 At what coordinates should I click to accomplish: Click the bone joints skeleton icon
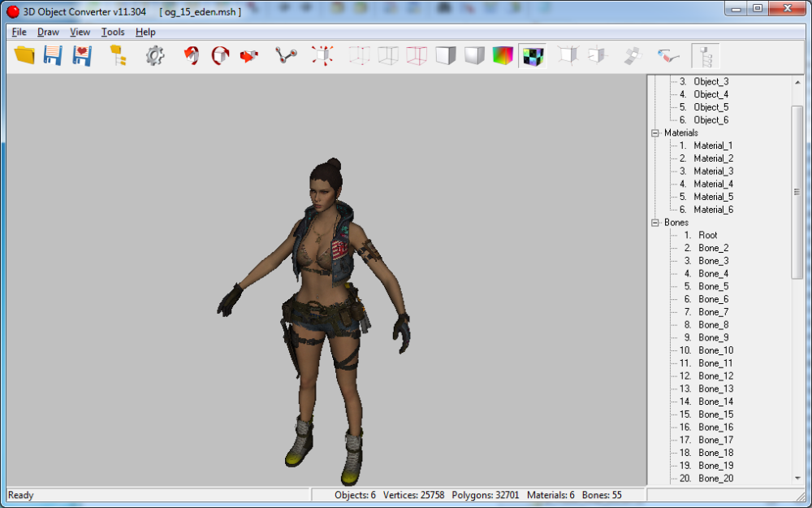285,55
